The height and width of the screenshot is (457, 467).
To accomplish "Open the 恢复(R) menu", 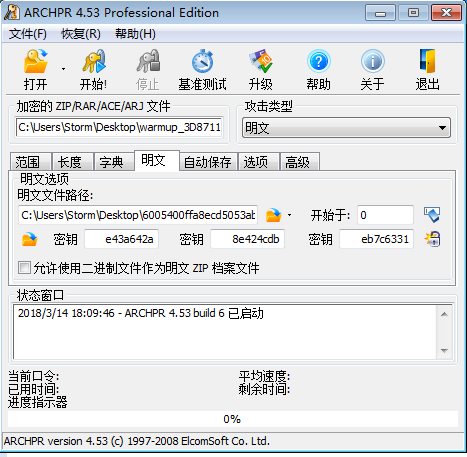I will (x=81, y=34).
